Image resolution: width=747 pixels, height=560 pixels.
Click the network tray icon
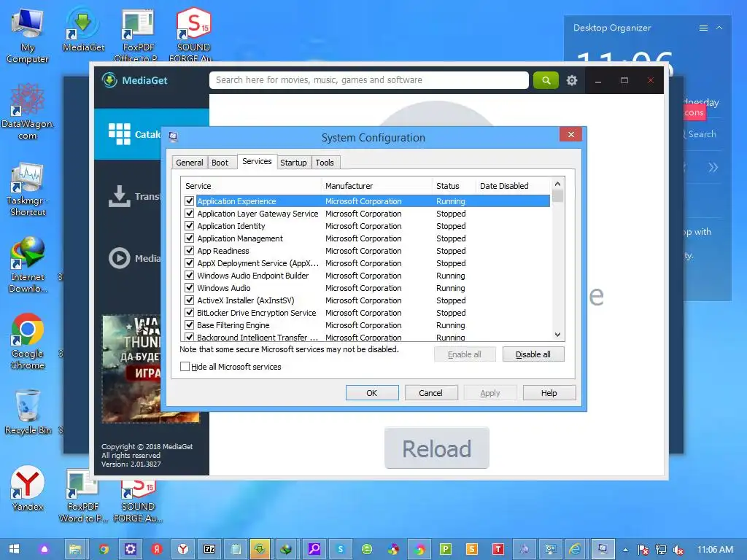(x=661, y=550)
